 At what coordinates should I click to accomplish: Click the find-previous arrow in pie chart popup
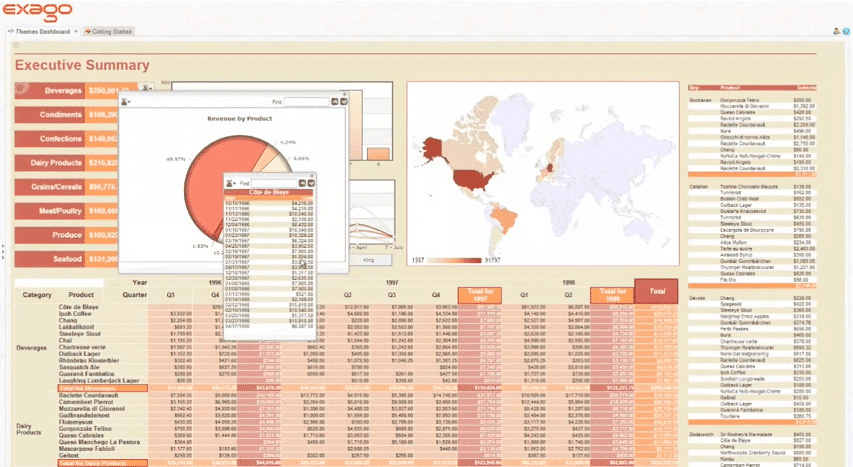click(334, 102)
